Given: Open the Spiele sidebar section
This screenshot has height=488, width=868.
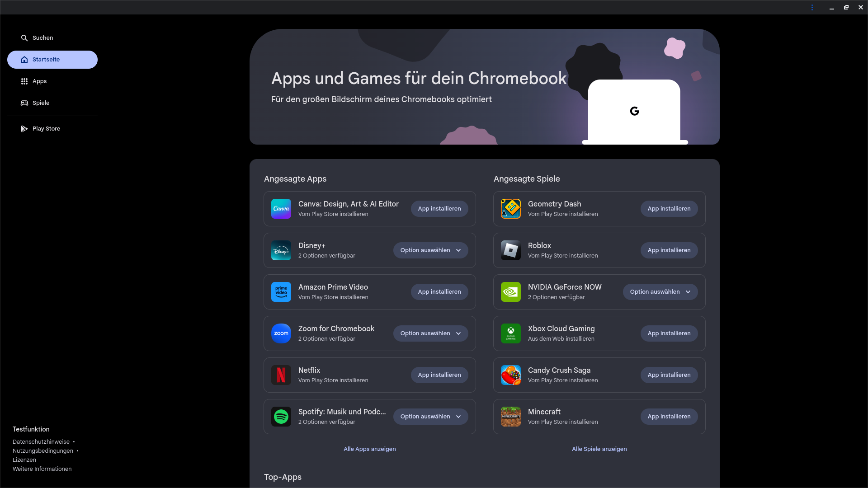Looking at the screenshot, I should 41,103.
